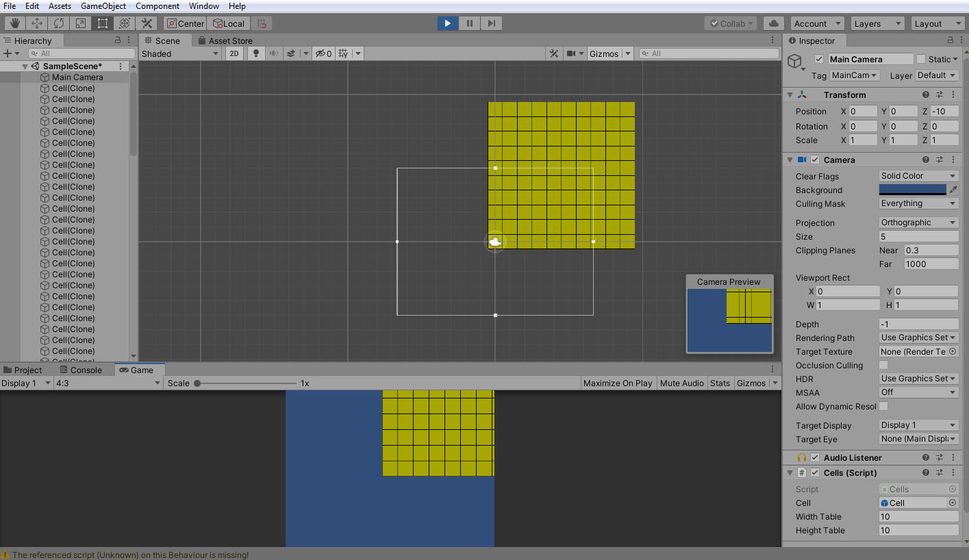
Task: Select the Transform (move, rotate, scale) tool
Action: (124, 23)
